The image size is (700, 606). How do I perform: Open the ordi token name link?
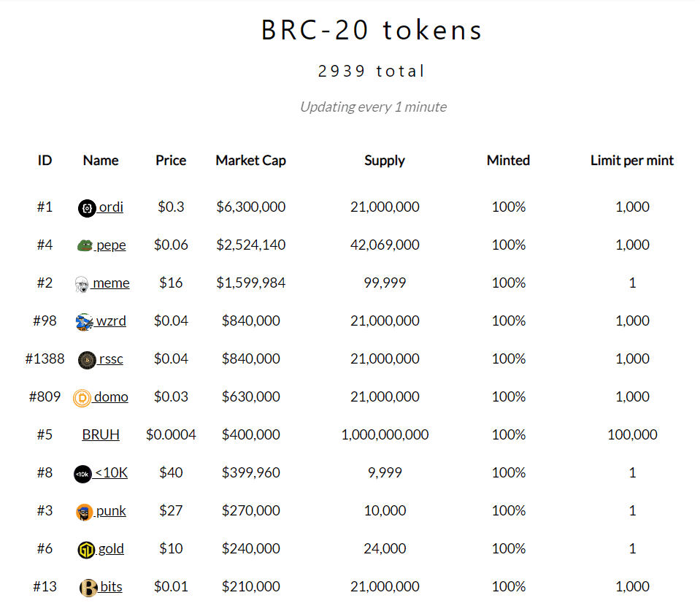tap(111, 207)
